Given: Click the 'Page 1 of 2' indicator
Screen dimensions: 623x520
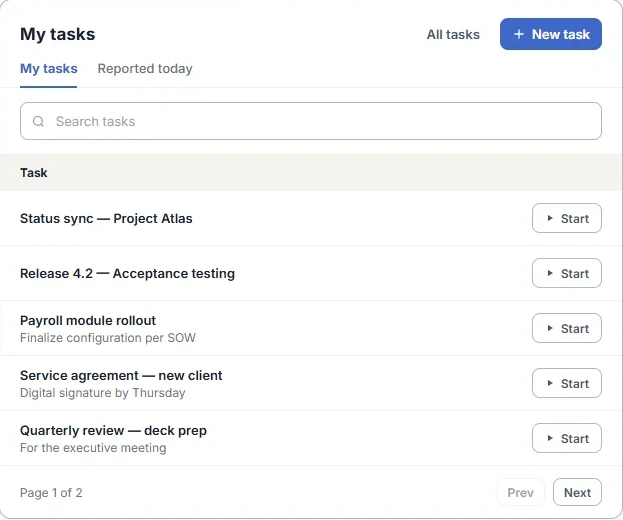Looking at the screenshot, I should (51, 493).
